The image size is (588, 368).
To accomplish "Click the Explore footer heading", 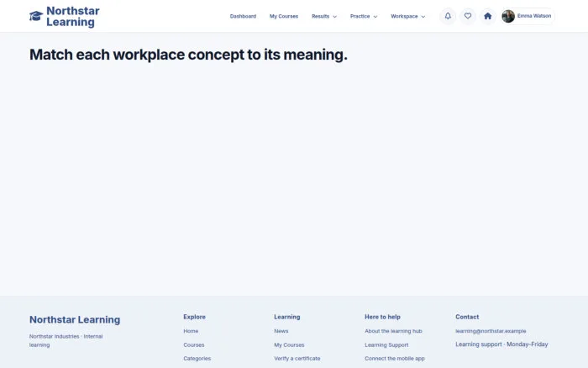I will (194, 317).
